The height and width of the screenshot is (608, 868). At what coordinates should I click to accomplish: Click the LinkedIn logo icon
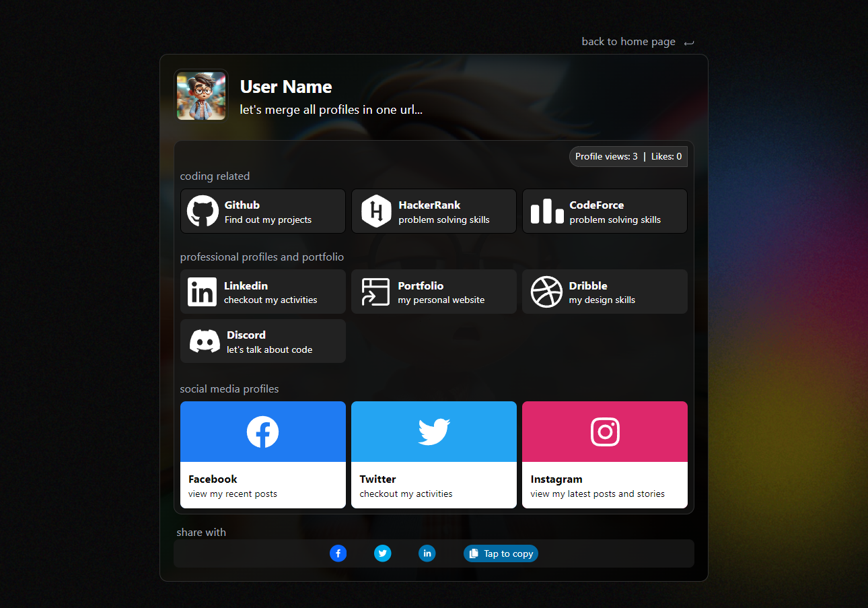point(202,292)
